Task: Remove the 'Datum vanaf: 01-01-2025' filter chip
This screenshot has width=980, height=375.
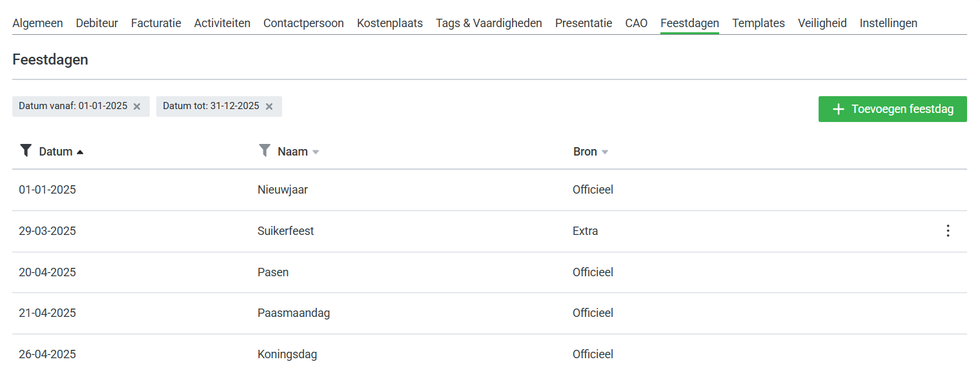Action: click(x=137, y=106)
